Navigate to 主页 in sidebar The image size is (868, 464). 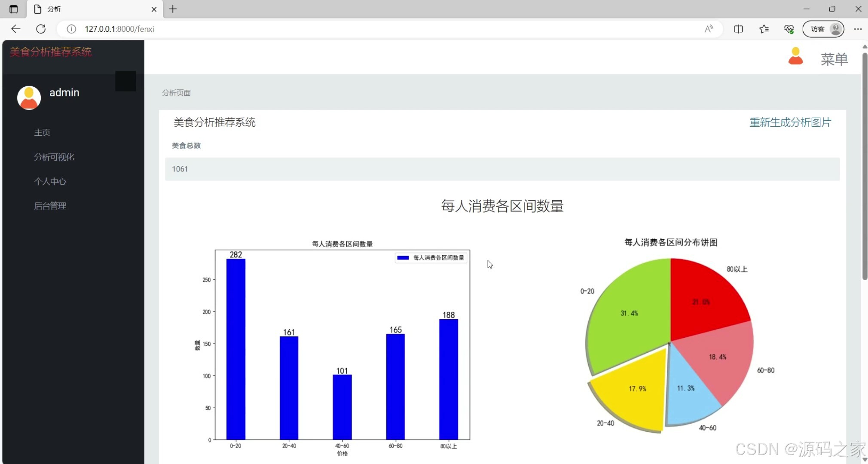pyautogui.click(x=42, y=132)
